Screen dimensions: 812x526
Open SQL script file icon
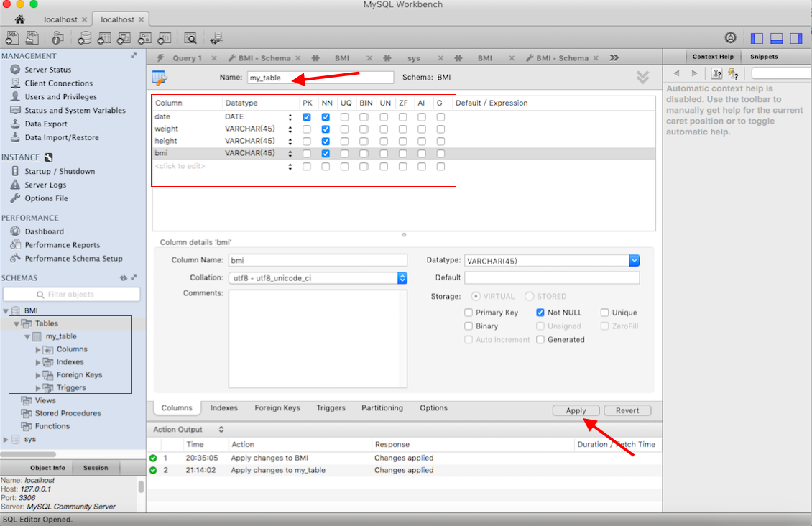pos(32,38)
